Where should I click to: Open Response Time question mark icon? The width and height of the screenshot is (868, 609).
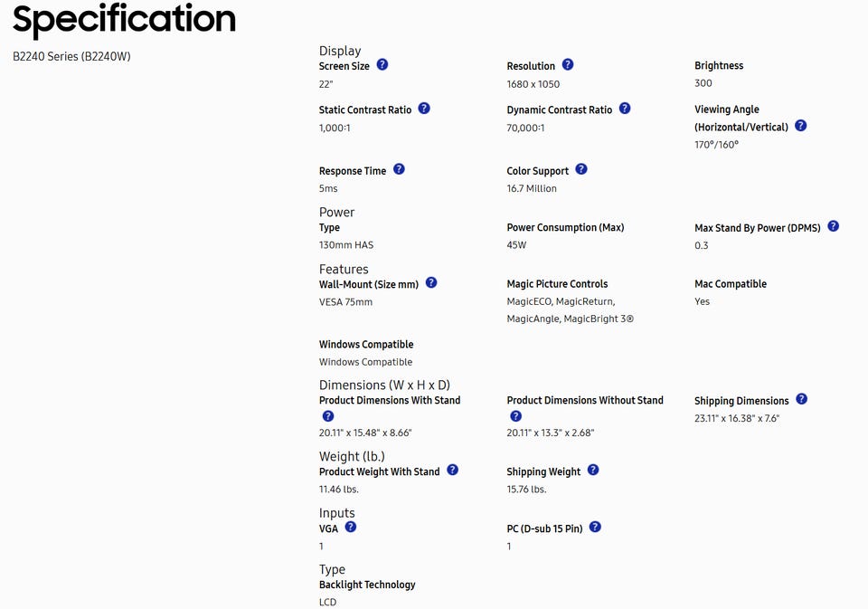(399, 169)
